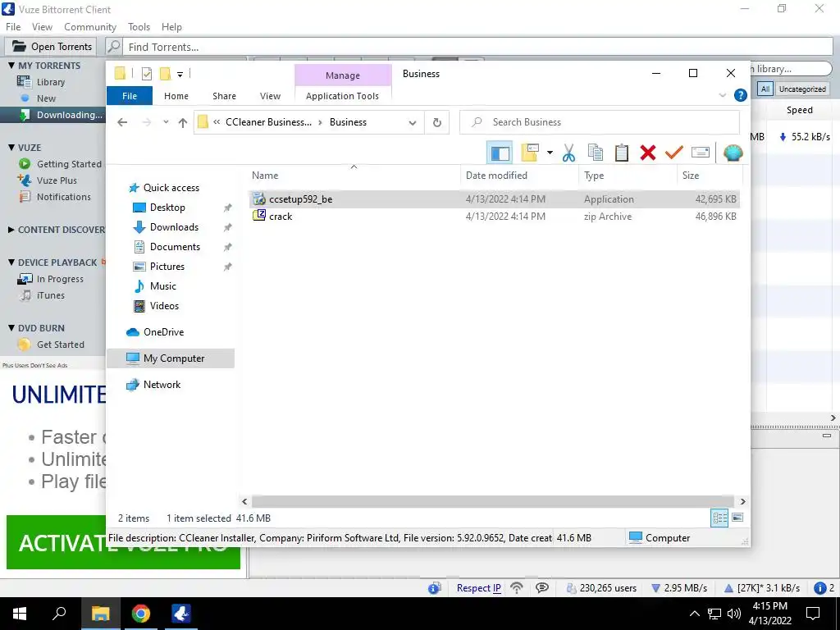
Task: Collapse the MY TORRENTS section in Vuze
Action: coord(11,66)
